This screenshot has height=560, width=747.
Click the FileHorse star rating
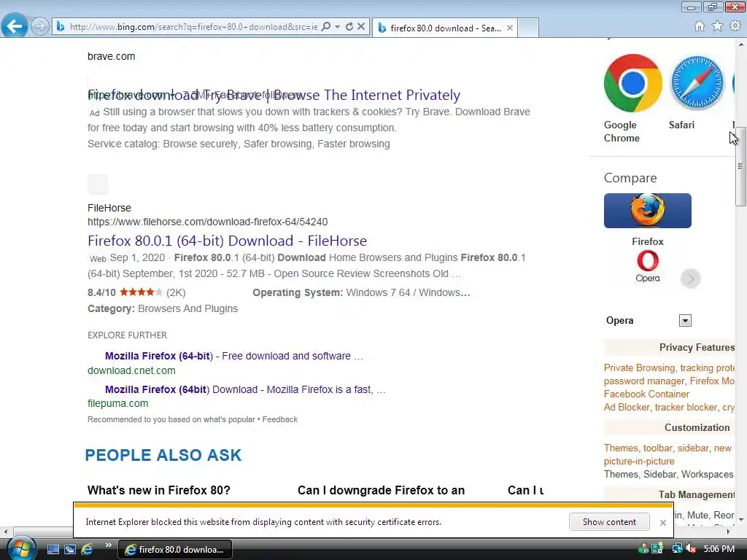click(141, 292)
